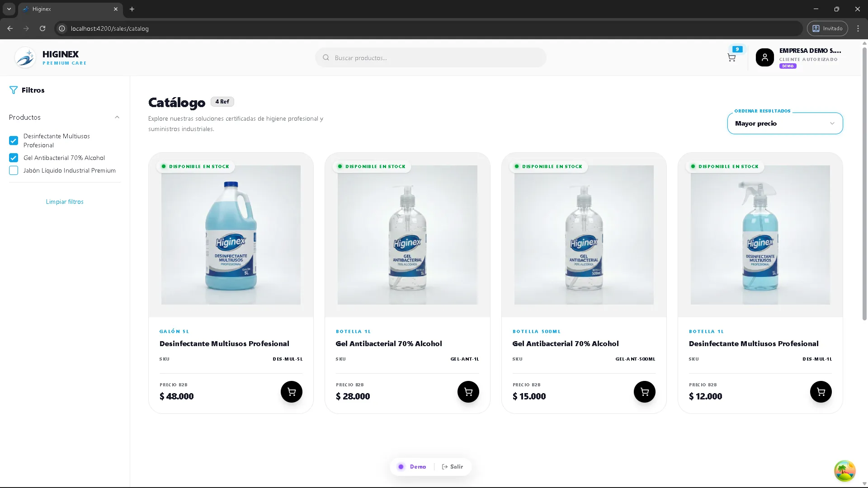Screen dimensions: 868x488
Task: Uncheck Gel Antibacterial 70% Alcohol filter
Action: (x=13, y=158)
